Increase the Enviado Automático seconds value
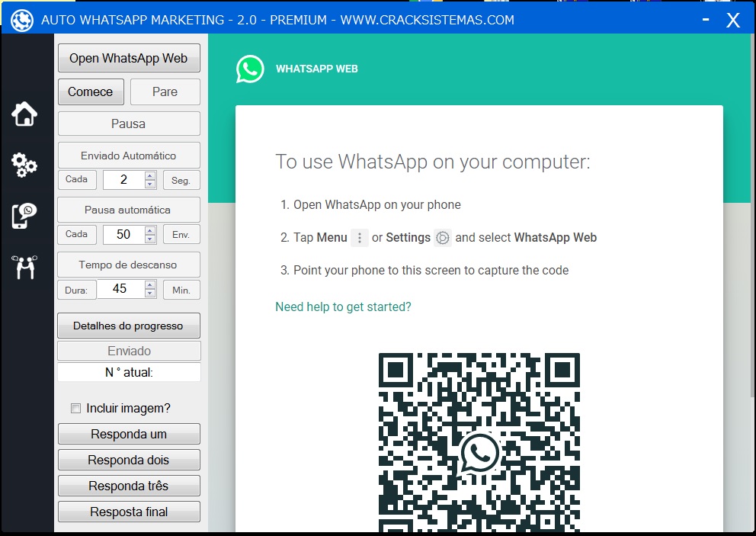The image size is (756, 536). 150,175
